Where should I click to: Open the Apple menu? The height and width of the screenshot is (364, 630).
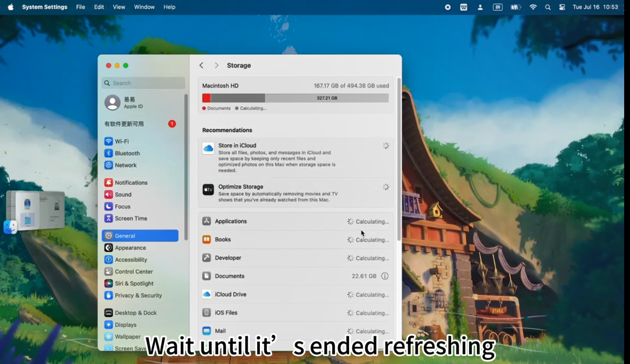coord(11,7)
